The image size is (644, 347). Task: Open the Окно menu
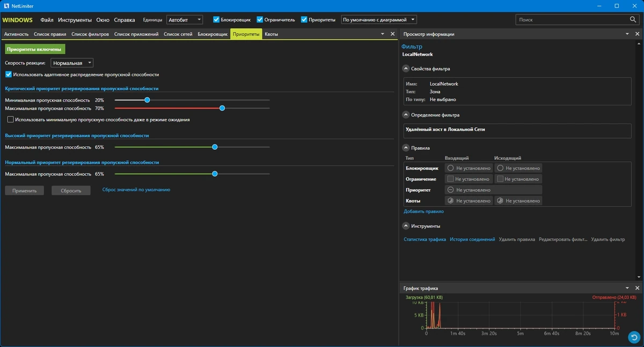click(103, 19)
